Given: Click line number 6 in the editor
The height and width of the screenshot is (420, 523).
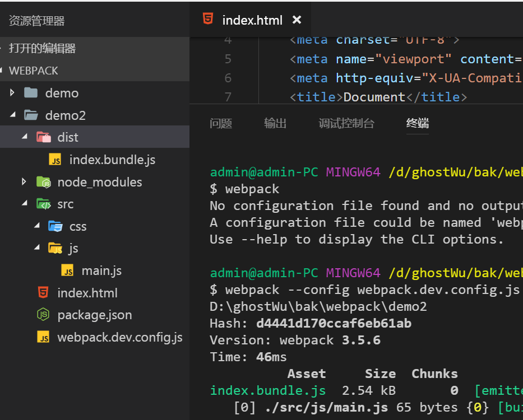Looking at the screenshot, I should pyautogui.click(x=228, y=78).
